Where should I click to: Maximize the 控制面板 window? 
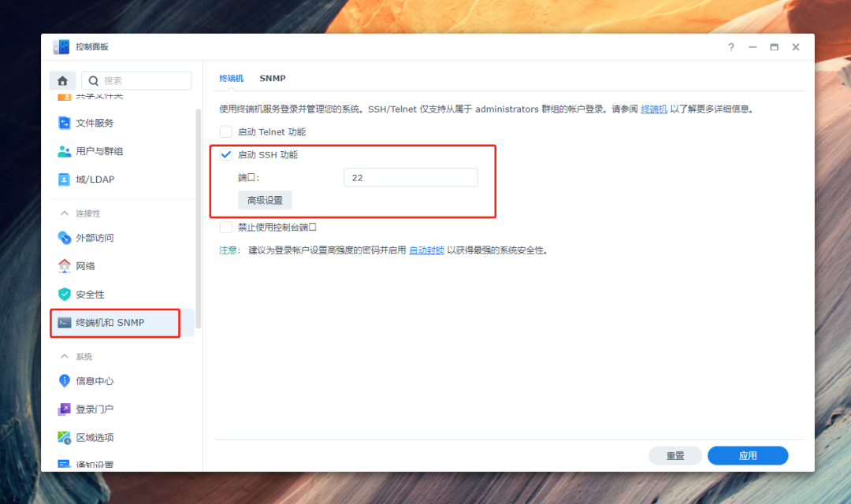(774, 47)
